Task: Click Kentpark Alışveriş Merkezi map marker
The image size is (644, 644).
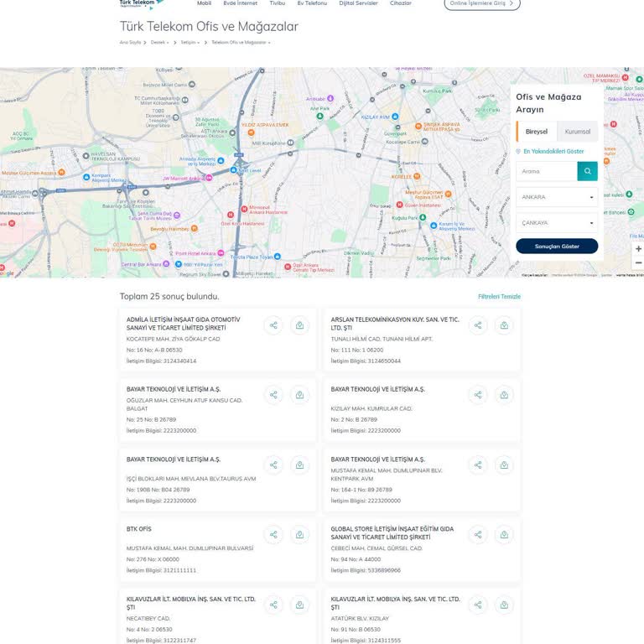Action: click(86, 177)
